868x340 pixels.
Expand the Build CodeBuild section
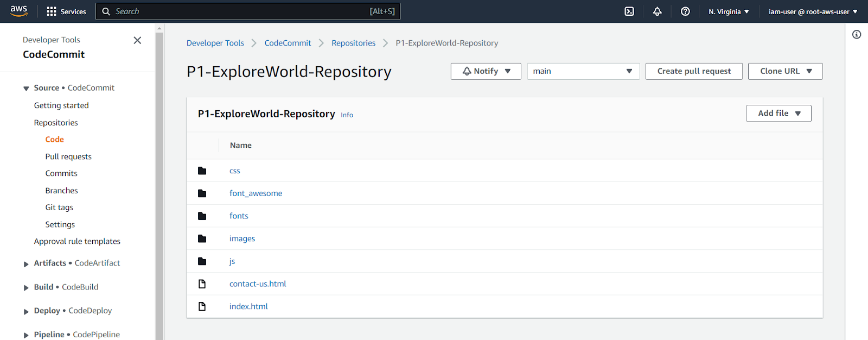tap(26, 288)
